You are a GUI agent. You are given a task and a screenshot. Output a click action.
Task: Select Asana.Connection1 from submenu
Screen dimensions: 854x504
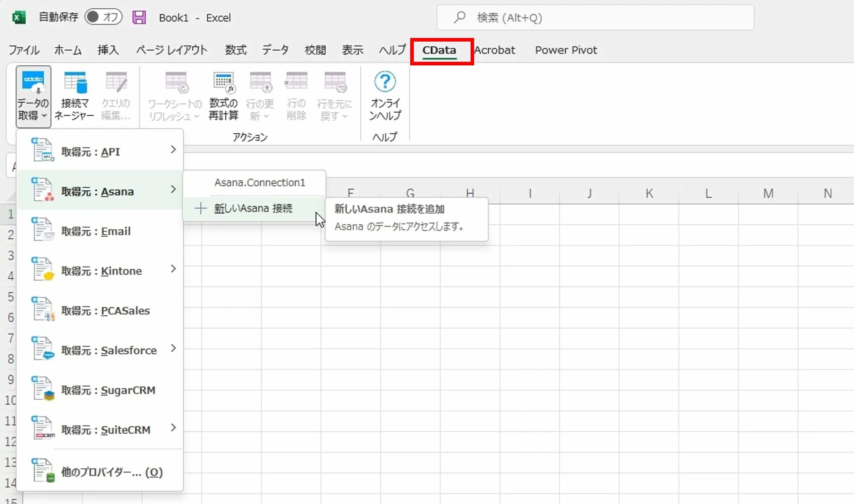pyautogui.click(x=259, y=183)
